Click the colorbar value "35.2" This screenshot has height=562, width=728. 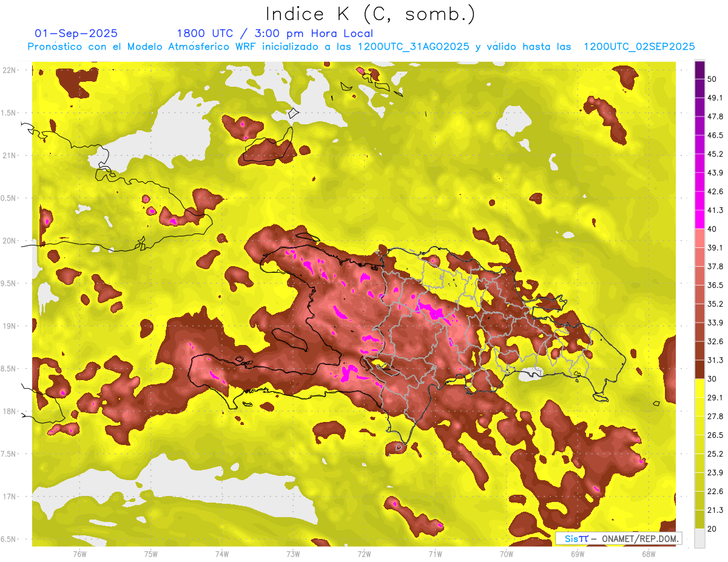(716, 304)
